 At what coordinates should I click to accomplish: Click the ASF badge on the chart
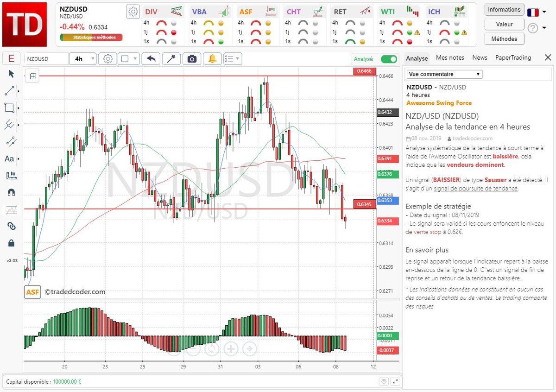(32, 292)
